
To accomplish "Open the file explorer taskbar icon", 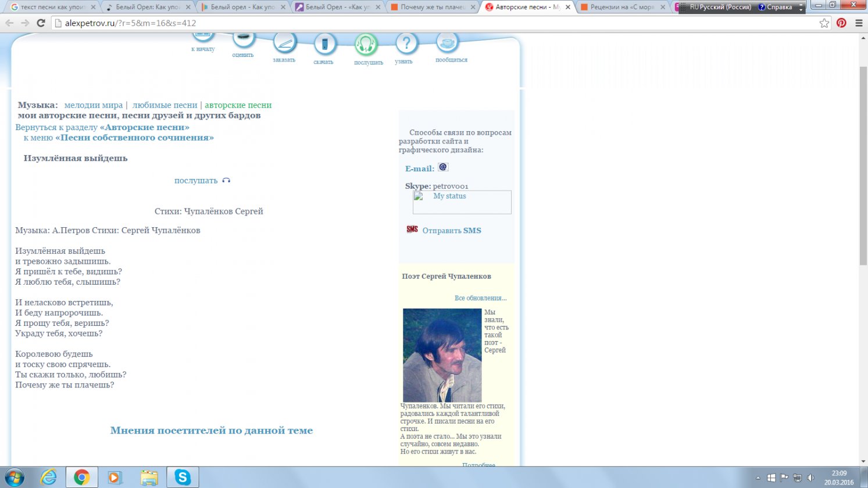I will 149,477.
